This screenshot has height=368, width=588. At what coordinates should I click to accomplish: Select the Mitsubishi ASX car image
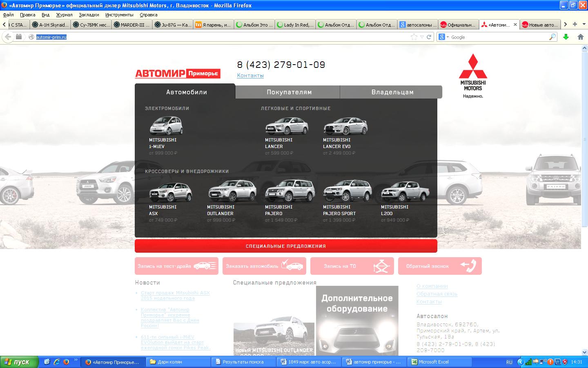coord(170,192)
